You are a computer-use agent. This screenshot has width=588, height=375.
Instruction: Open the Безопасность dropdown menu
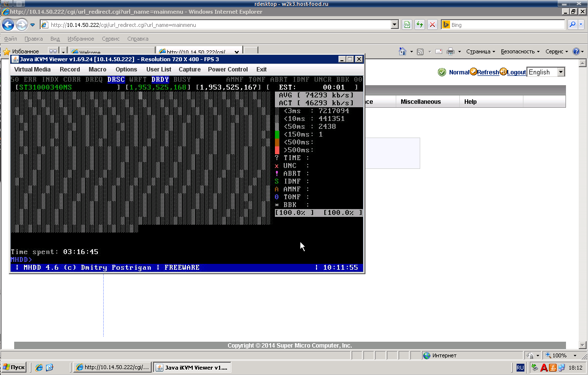pyautogui.click(x=520, y=51)
